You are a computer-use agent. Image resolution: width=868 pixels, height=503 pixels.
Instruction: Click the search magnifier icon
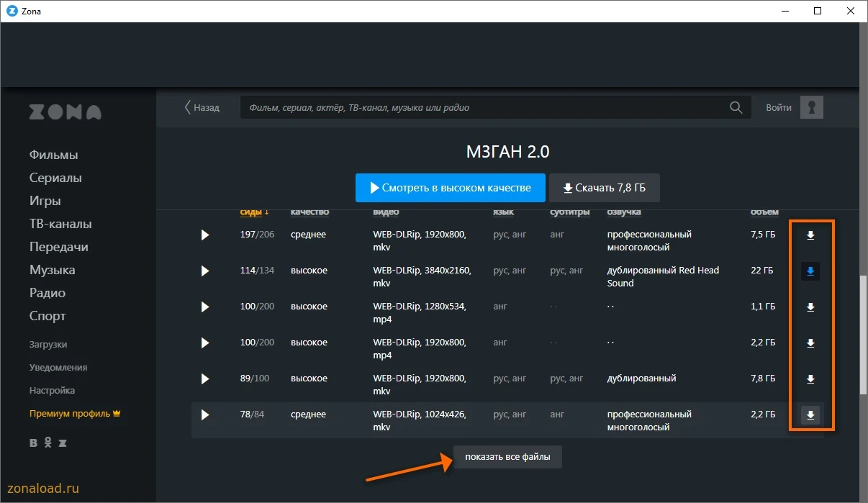(736, 107)
